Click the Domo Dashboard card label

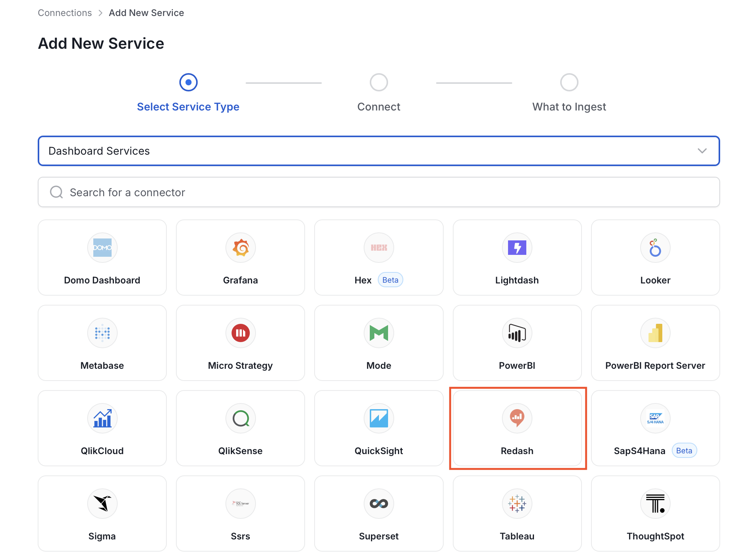click(x=102, y=280)
